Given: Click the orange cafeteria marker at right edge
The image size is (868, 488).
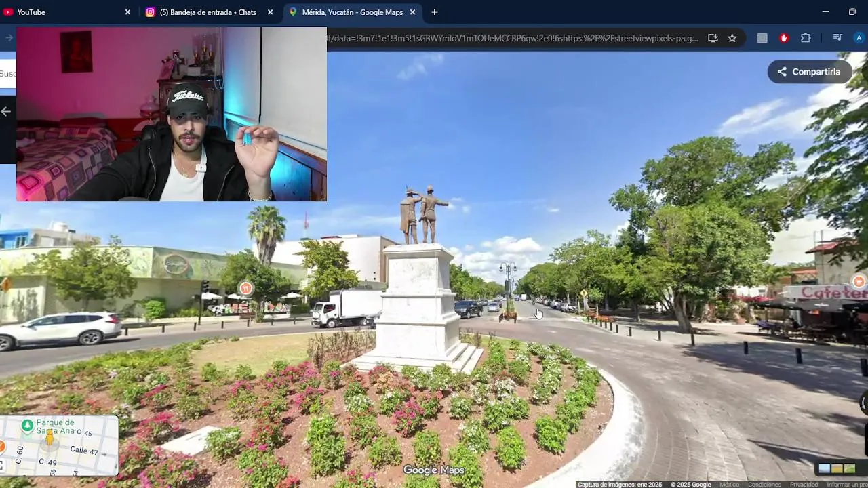Looking at the screenshot, I should 859,281.
